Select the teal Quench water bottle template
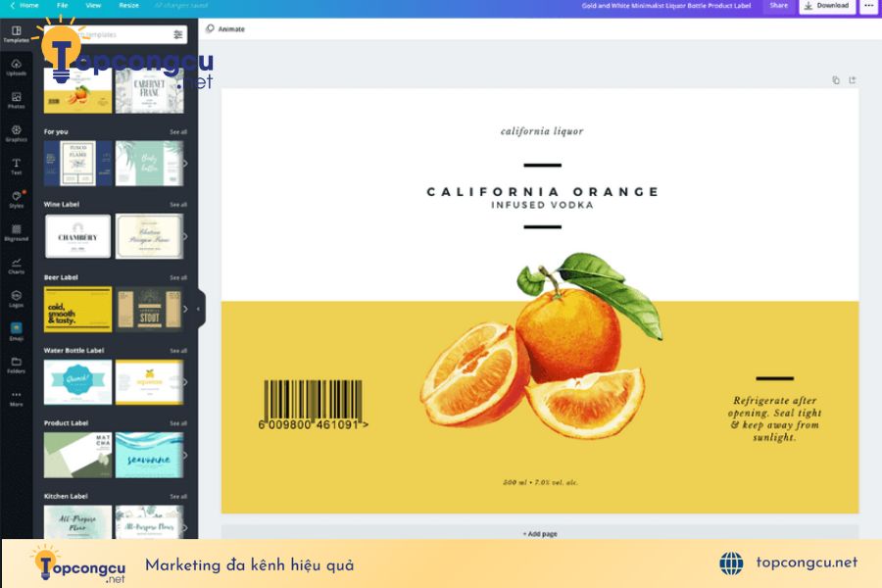The height and width of the screenshot is (588, 882). tap(77, 382)
